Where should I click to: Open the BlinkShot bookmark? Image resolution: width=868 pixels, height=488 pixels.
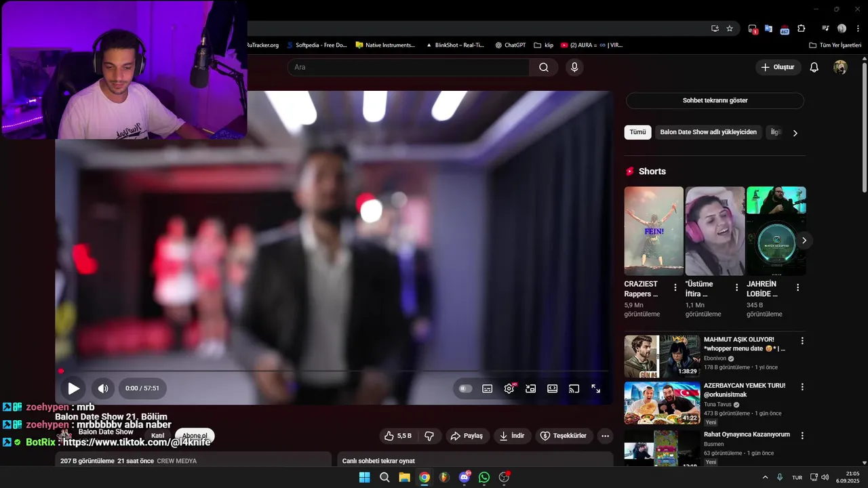(x=454, y=45)
